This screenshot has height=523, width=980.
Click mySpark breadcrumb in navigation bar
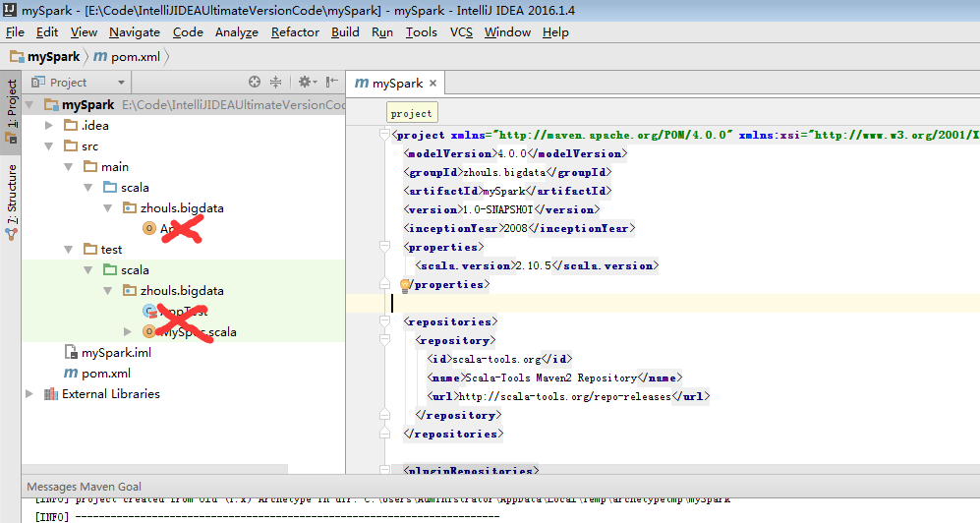[45, 57]
